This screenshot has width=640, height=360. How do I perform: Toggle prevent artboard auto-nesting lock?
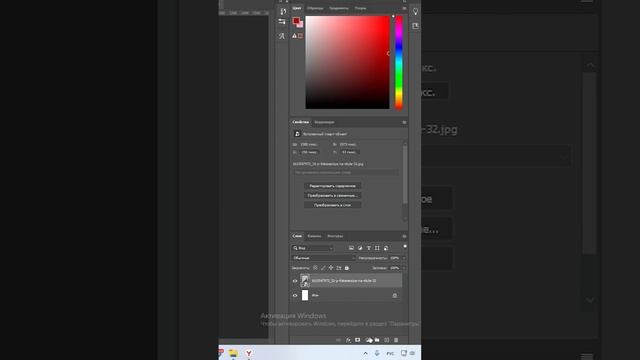[x=339, y=268]
